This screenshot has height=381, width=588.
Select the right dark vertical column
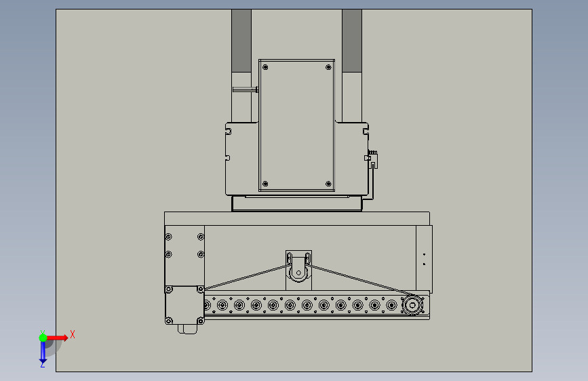pyautogui.click(x=352, y=41)
